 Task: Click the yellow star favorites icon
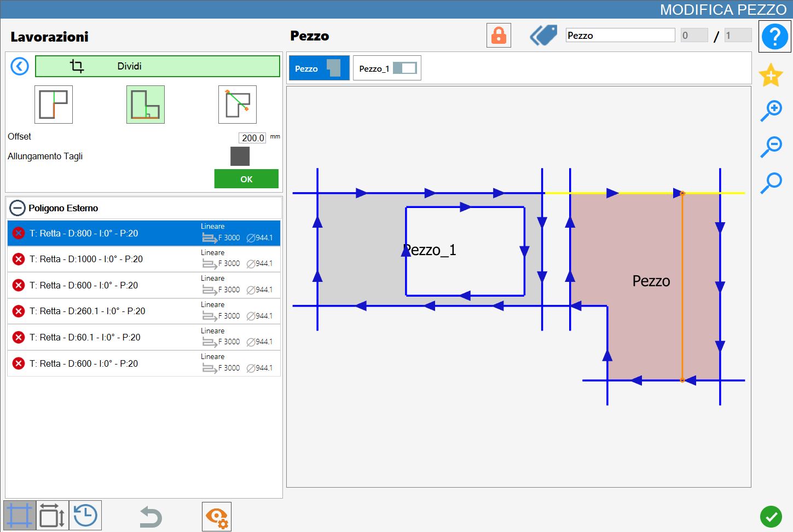[x=771, y=75]
